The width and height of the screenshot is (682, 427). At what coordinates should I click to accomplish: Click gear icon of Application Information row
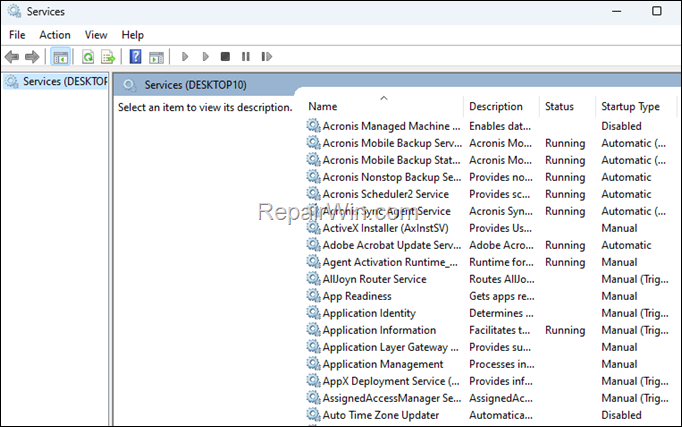313,329
